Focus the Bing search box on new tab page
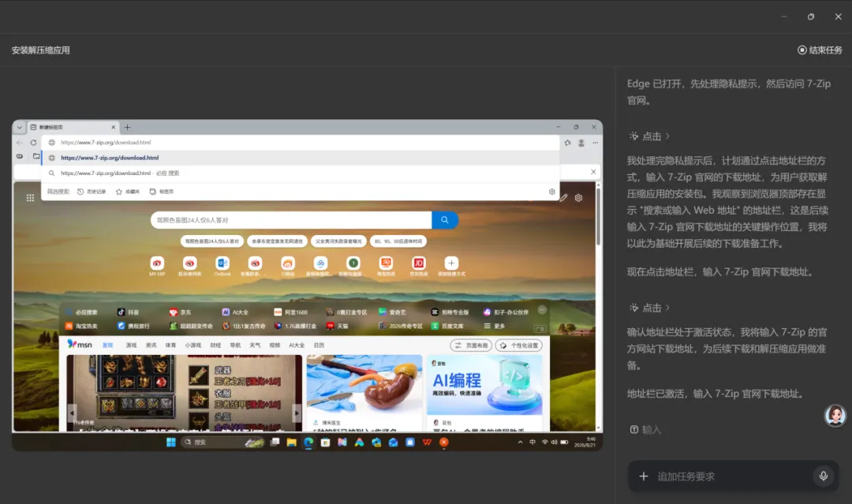 pos(291,220)
